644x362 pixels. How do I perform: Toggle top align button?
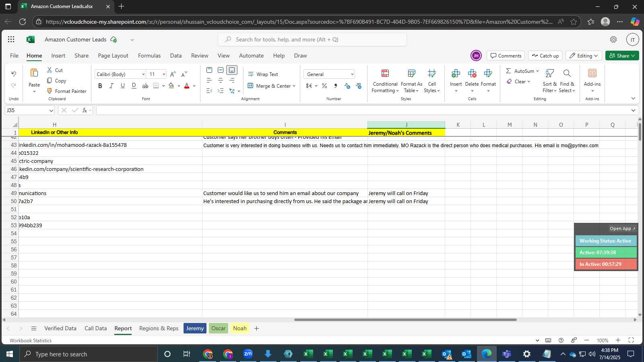tap(209, 70)
